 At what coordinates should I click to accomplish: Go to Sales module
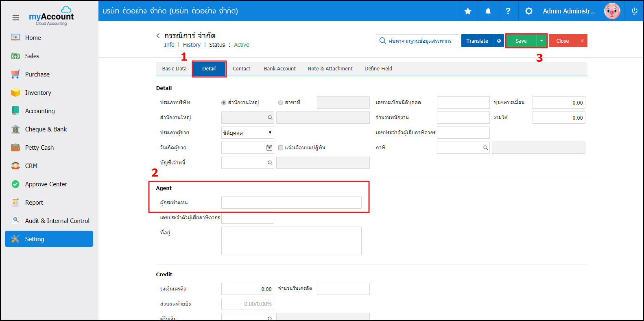click(x=32, y=56)
